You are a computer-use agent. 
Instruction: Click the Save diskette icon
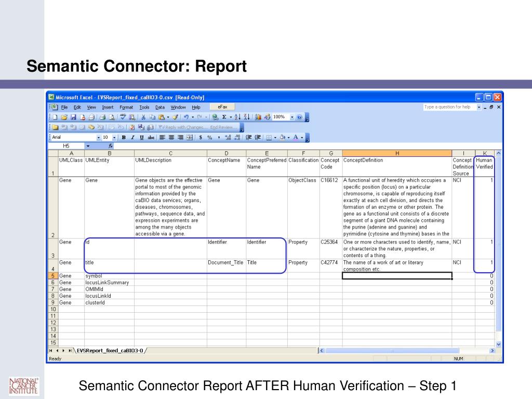point(73,117)
